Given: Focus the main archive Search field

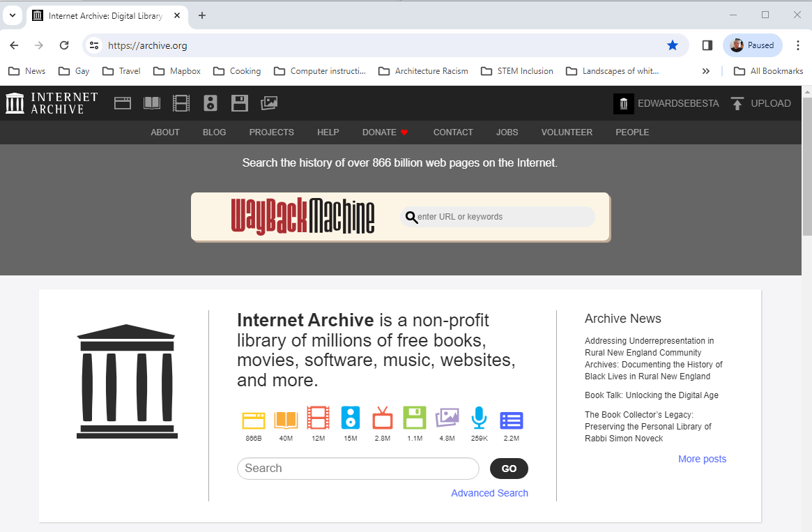Looking at the screenshot, I should coord(358,469).
